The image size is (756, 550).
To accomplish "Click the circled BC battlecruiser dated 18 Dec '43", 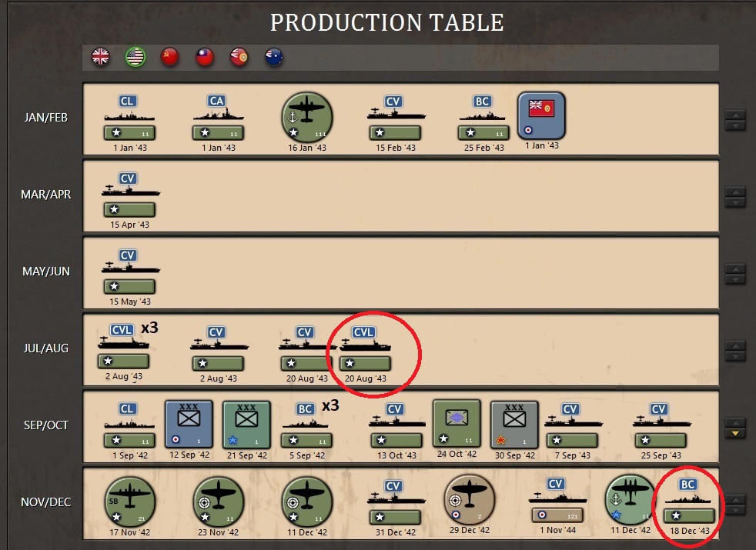I will coord(689,504).
